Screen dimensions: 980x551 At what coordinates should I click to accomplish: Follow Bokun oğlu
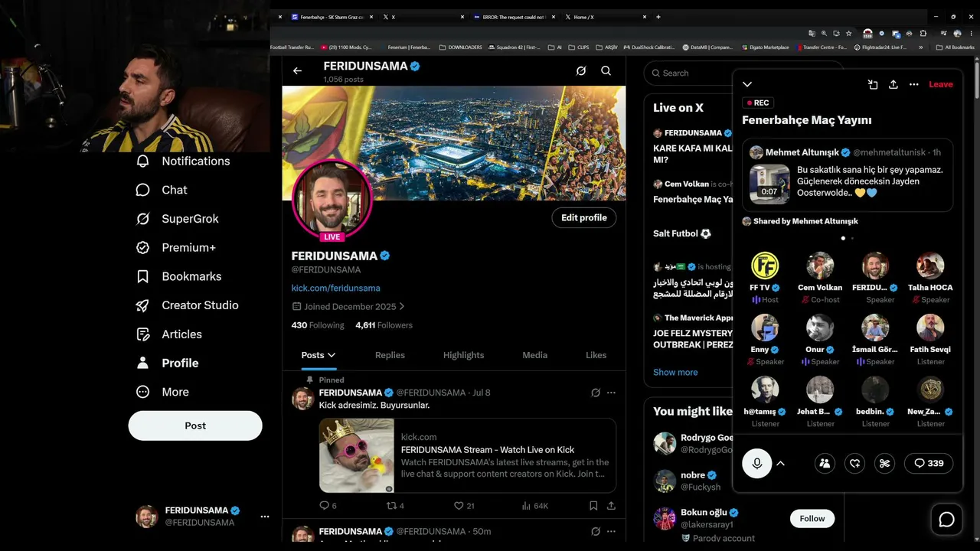812,519
